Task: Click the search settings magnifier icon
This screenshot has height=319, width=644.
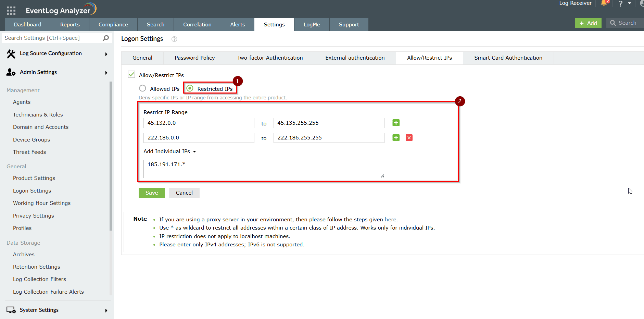Action: 106,38
